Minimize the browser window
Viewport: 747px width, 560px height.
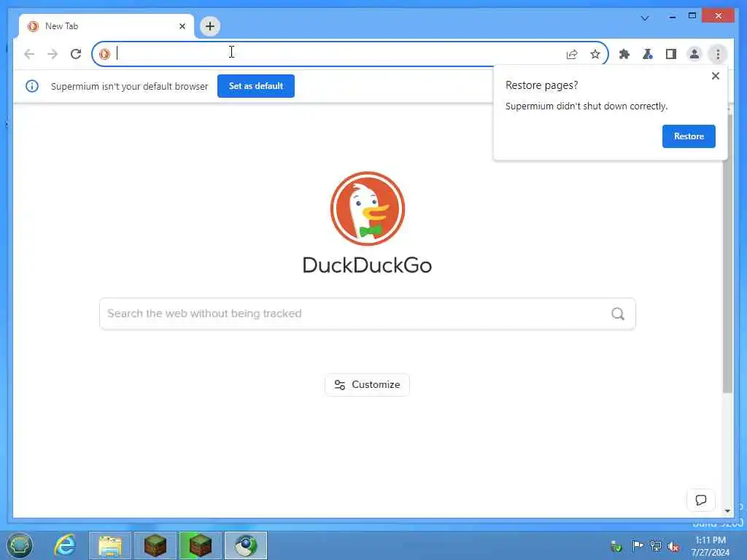672,16
